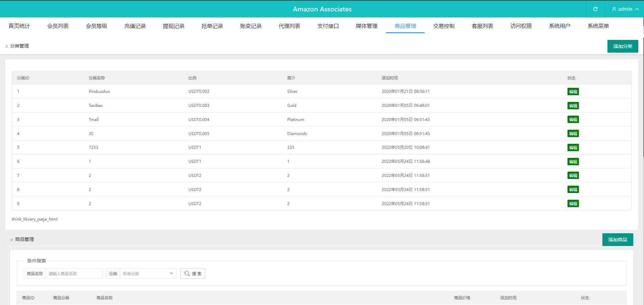This screenshot has height=305, width=644.
Task: Click the 商品ID column header
Action: 28,298
